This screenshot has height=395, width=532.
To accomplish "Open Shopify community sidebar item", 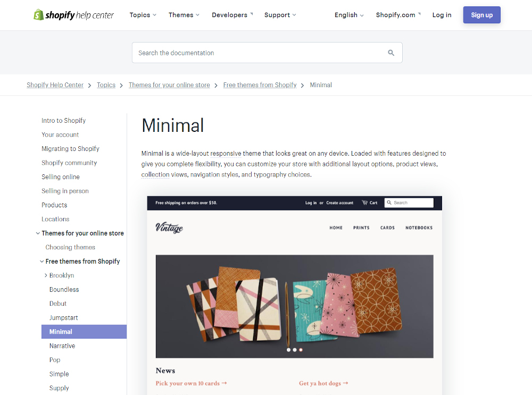I will click(x=69, y=163).
